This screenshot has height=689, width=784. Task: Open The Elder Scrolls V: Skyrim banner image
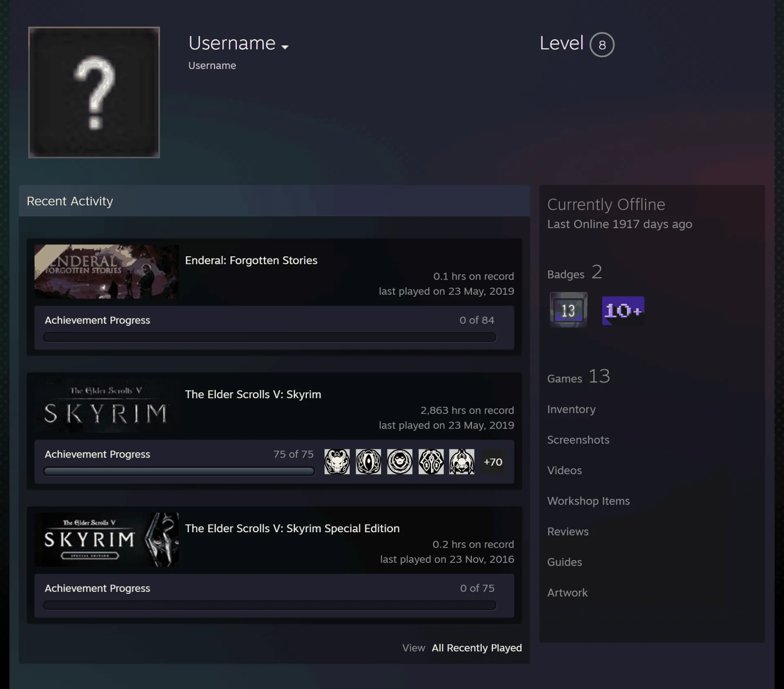coord(106,406)
